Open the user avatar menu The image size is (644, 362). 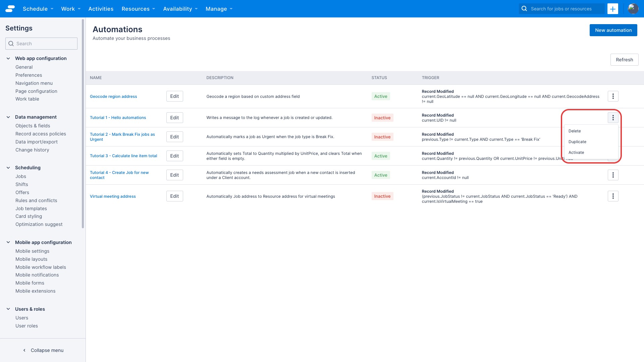[633, 9]
